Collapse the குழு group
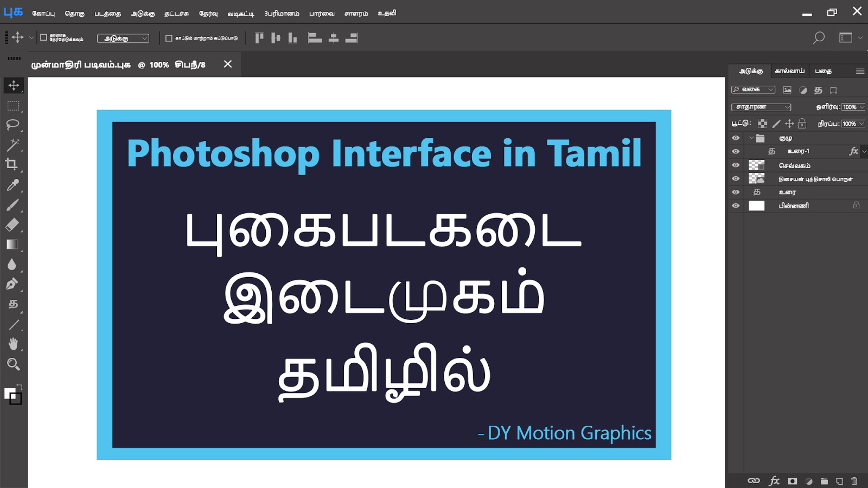Image resolution: width=868 pixels, height=488 pixels. [x=751, y=138]
